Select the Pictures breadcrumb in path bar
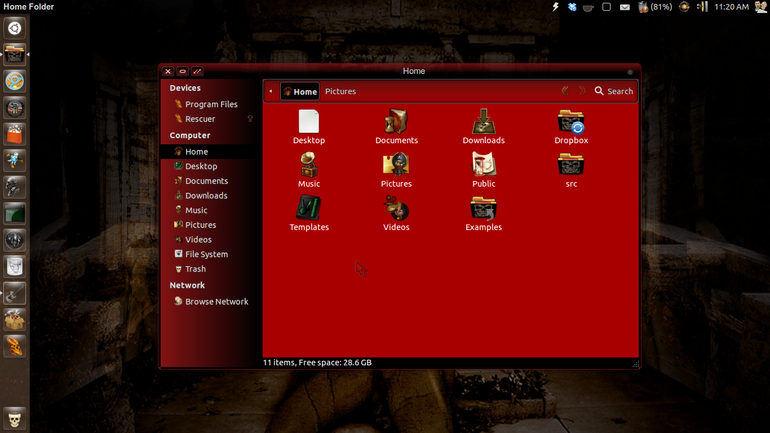The height and width of the screenshot is (433, 770). point(340,91)
